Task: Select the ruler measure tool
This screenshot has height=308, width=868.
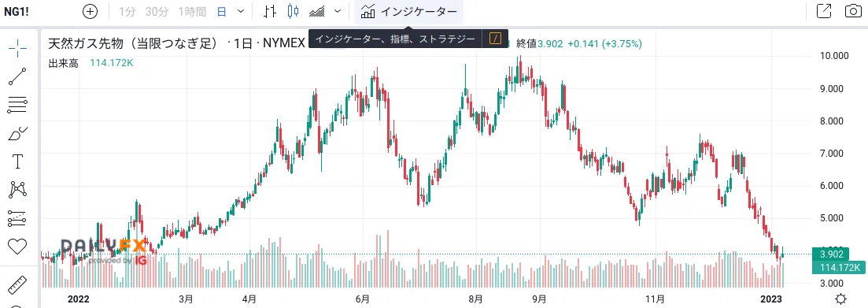Action: [x=18, y=284]
